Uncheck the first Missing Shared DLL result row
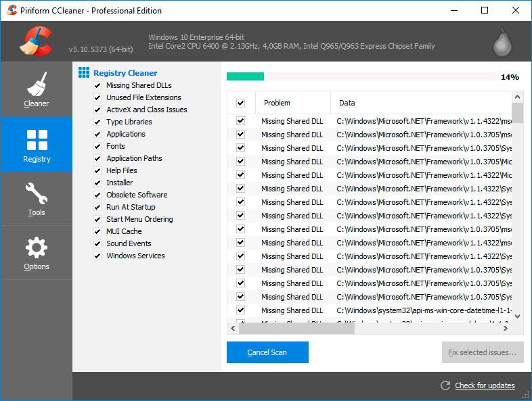 [x=240, y=120]
